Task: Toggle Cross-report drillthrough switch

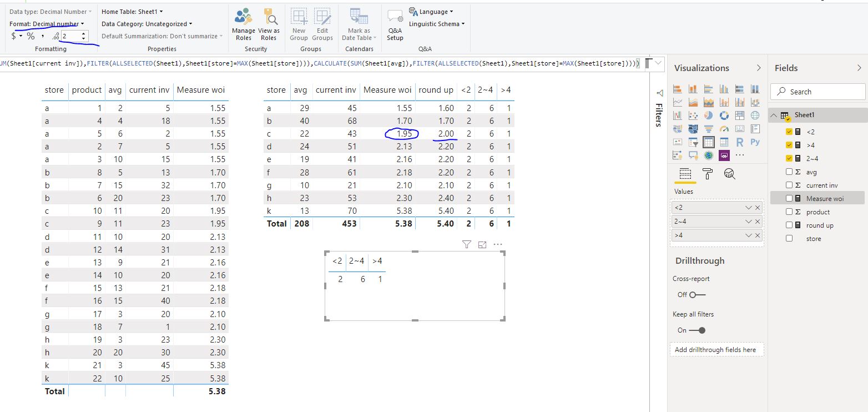Action: [697, 295]
